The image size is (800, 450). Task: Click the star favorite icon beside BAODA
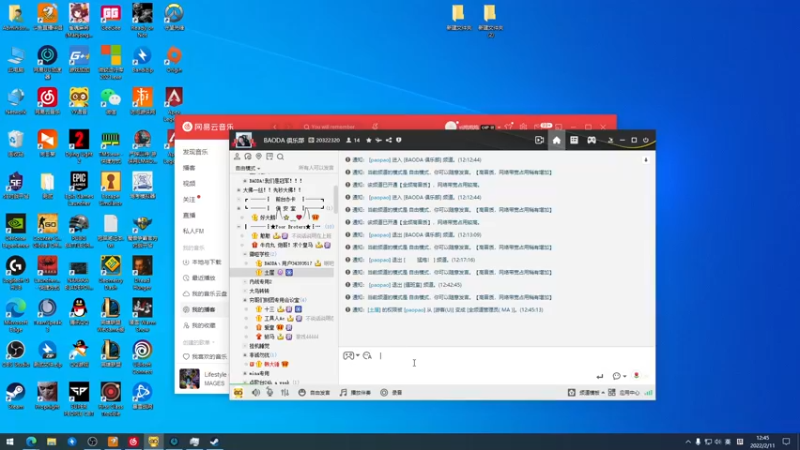coord(369,140)
